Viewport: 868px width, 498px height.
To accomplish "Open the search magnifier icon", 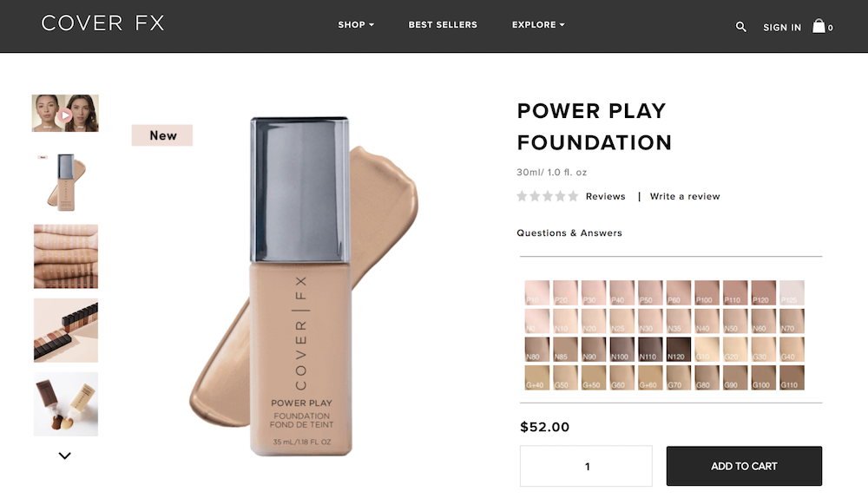I will coord(740,27).
